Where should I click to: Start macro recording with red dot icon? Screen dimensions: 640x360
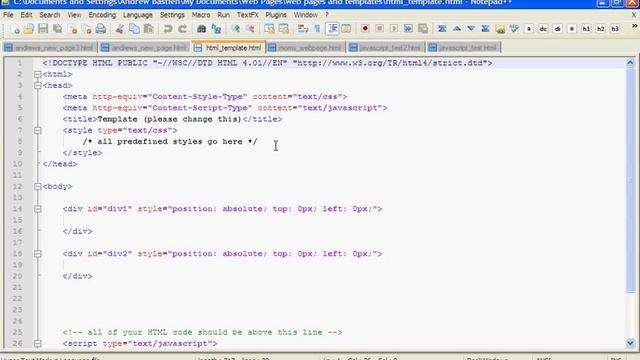365,29
